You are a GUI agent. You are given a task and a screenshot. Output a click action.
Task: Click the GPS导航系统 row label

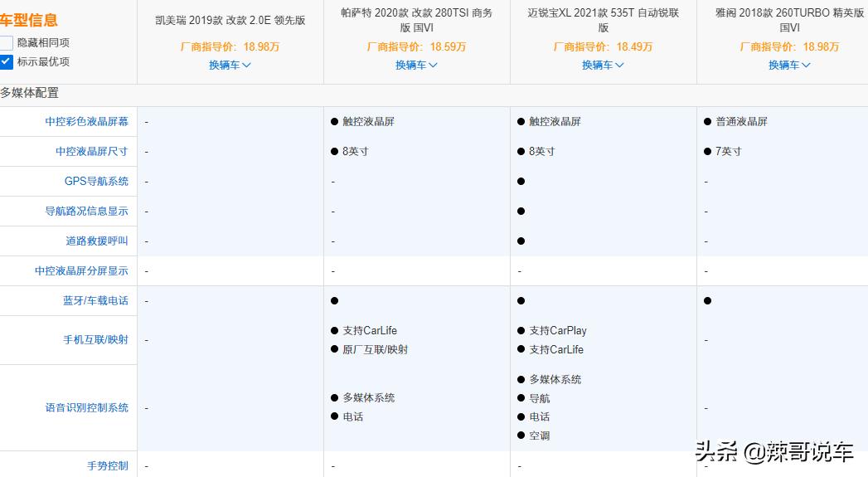point(96,181)
